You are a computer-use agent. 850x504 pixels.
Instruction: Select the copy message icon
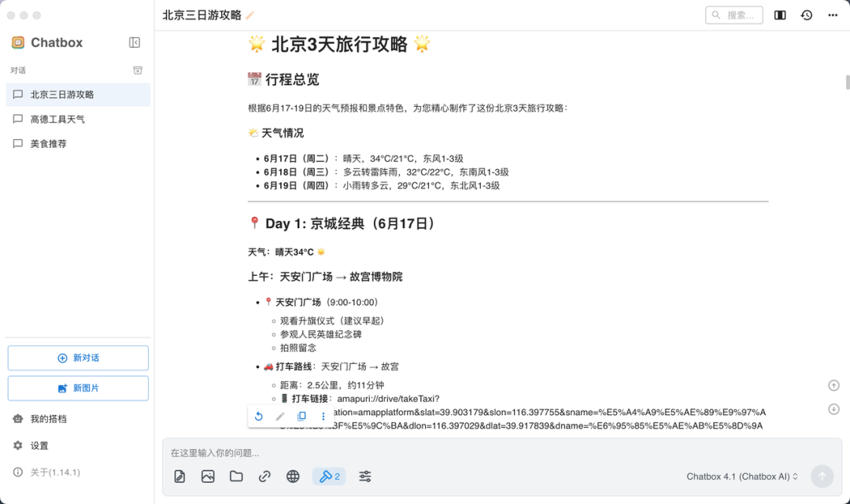[301, 415]
